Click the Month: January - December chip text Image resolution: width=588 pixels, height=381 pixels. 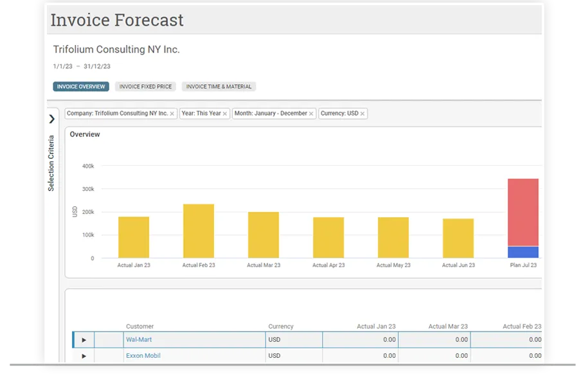pyautogui.click(x=271, y=113)
